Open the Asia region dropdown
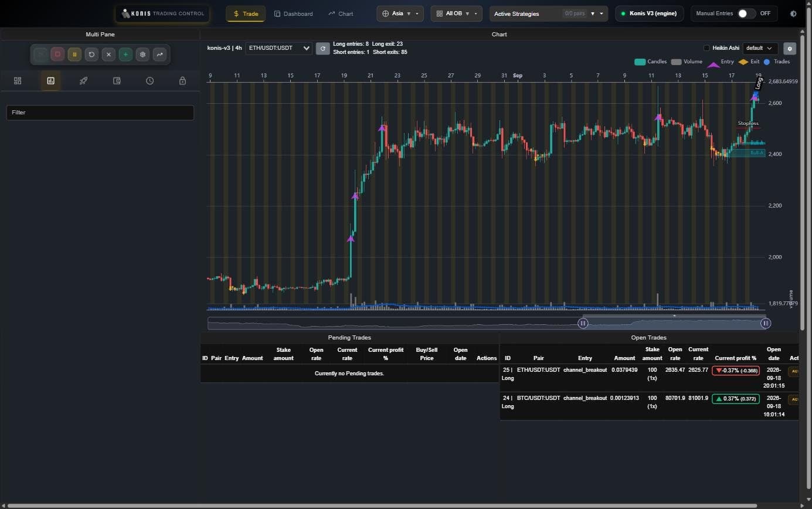812x509 pixels. (400, 13)
